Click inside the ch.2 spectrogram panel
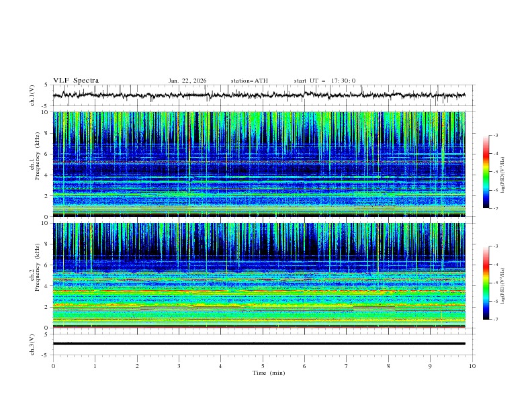This screenshot has width=532, height=411. (x=259, y=275)
